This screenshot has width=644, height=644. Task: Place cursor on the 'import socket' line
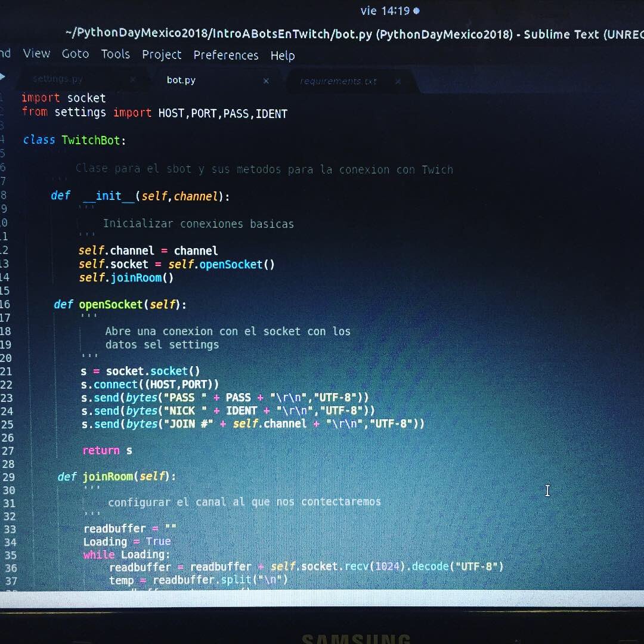point(64,98)
